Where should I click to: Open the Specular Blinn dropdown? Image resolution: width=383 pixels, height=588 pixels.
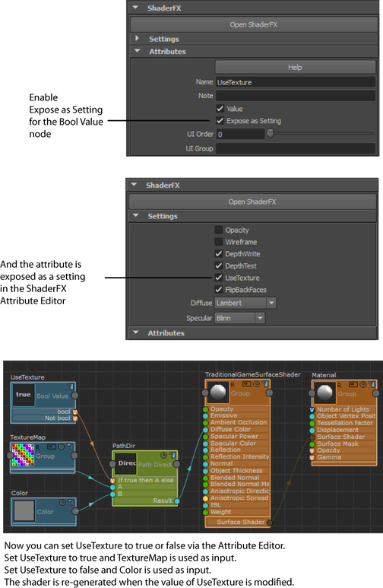(239, 319)
